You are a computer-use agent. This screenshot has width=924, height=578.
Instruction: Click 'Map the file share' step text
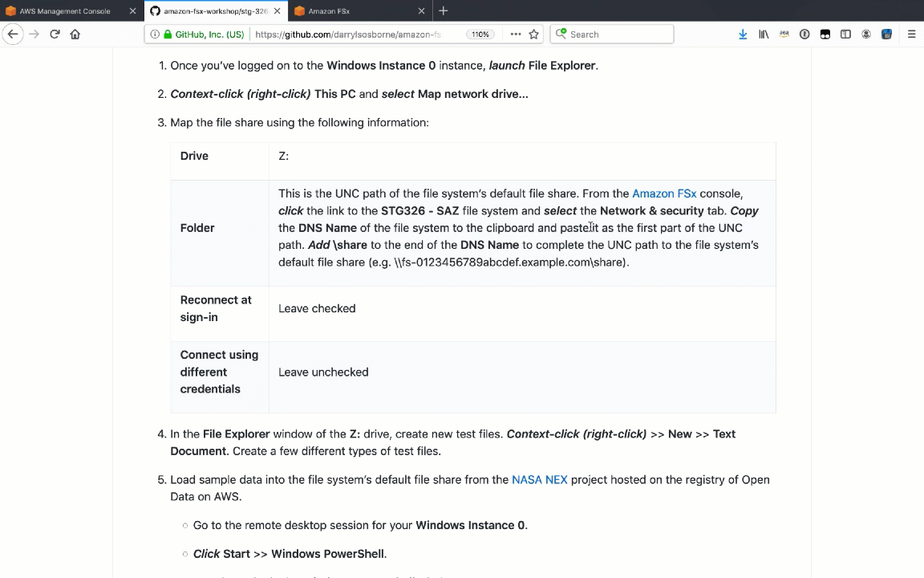[x=299, y=123]
